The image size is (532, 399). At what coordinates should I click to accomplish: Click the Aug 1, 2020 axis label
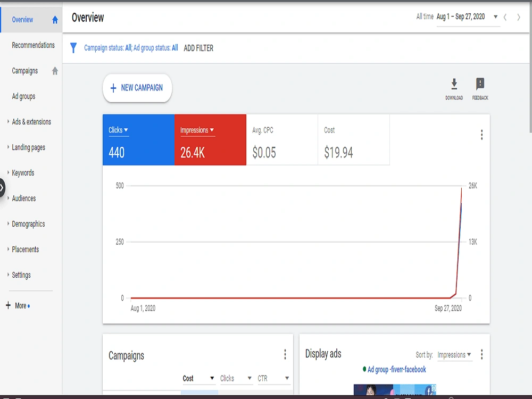143,309
